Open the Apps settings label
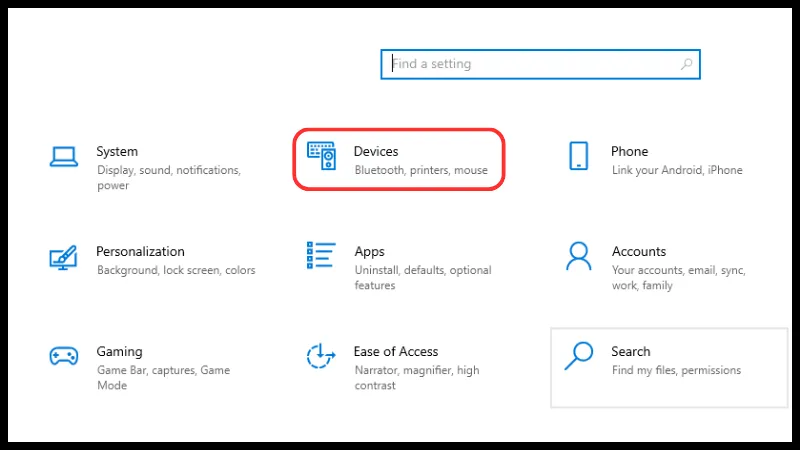800x450 pixels. [369, 251]
